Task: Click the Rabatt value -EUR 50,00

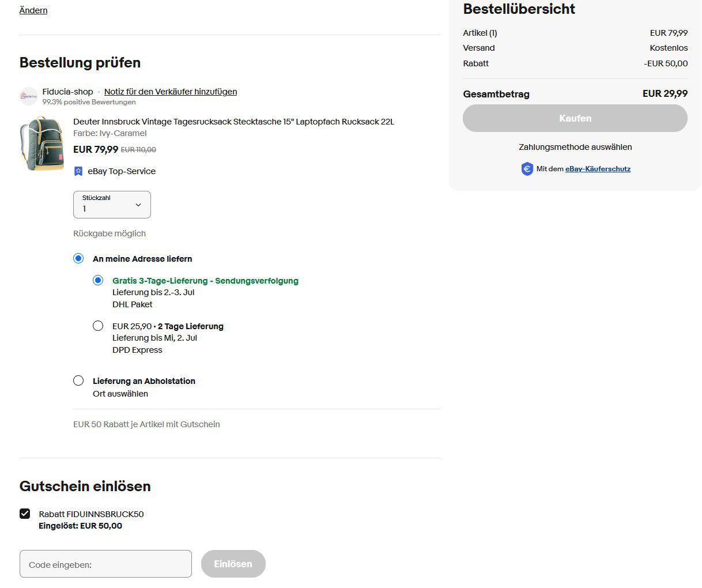Action: 666,63
